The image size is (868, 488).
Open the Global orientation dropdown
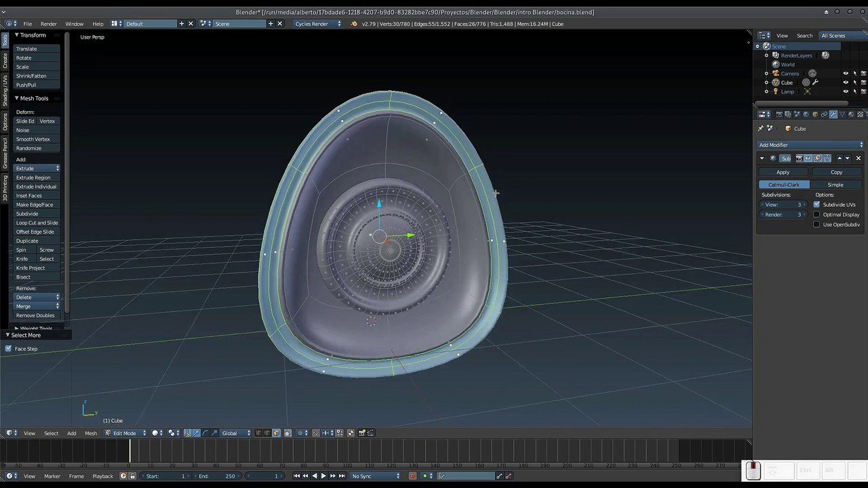tap(236, 433)
